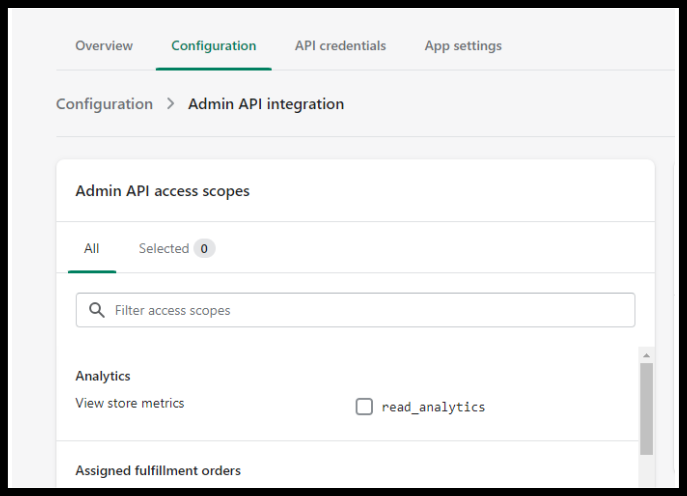Open the App settings tab
Image resolution: width=687 pixels, height=496 pixels.
point(463,46)
